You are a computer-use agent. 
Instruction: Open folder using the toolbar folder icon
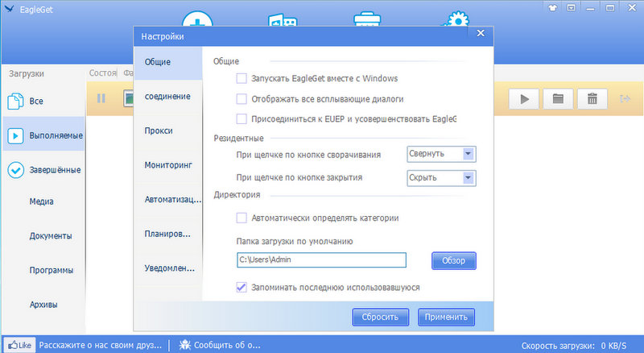(558, 99)
